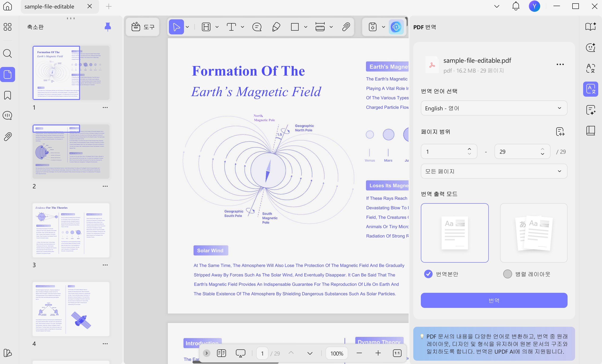Click the 1:1 actual size button
This screenshot has width=602, height=364.
[x=397, y=353]
